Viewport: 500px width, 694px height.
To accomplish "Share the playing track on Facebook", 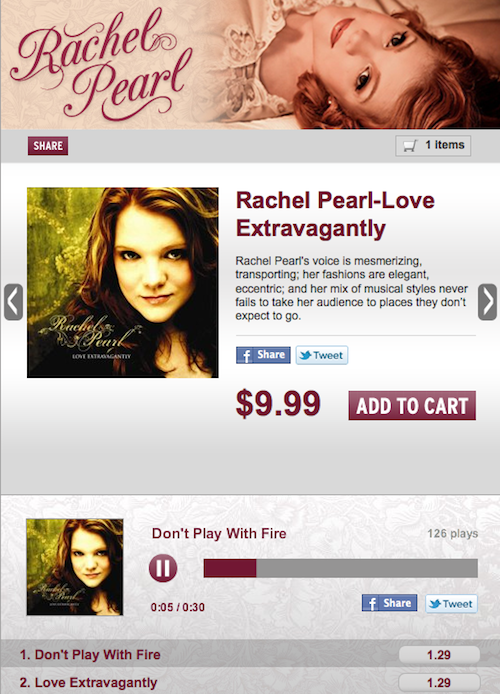I will 389,603.
